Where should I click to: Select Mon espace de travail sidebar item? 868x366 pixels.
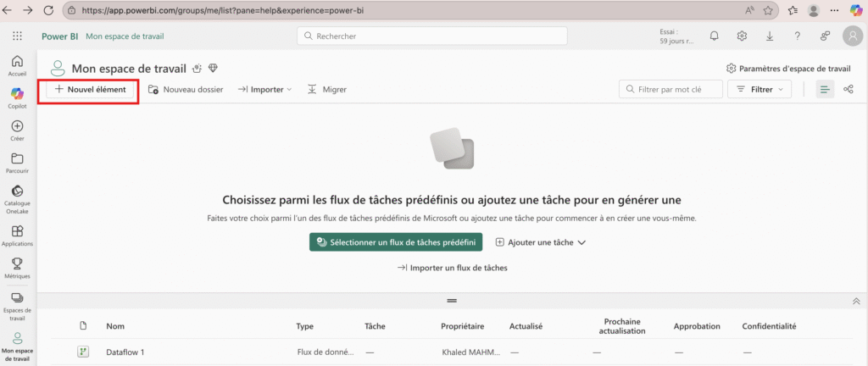[x=17, y=347]
